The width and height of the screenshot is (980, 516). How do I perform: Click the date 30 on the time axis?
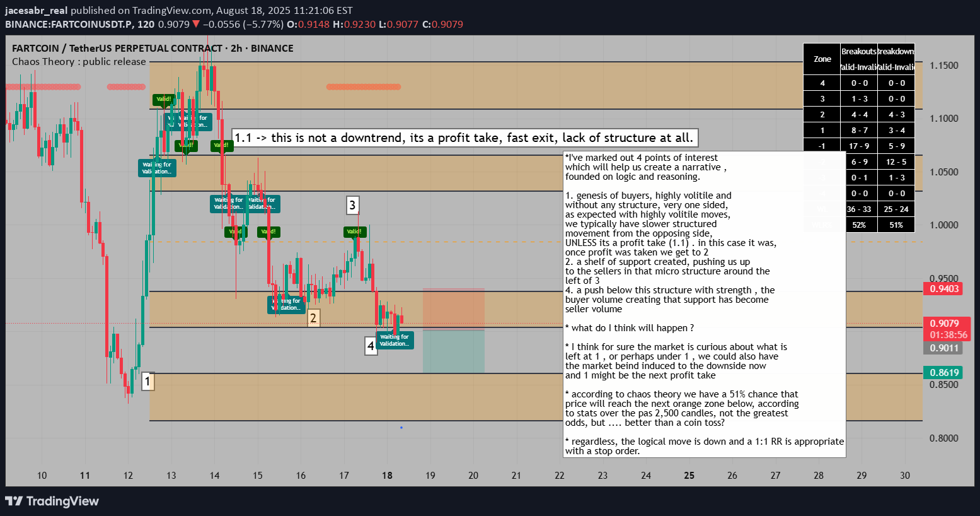click(x=905, y=476)
